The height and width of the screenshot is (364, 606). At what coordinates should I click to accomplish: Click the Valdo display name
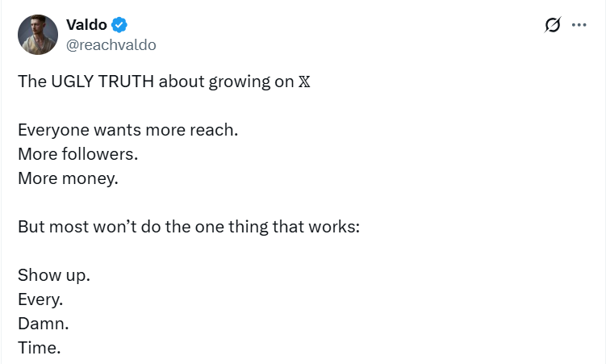click(85, 25)
